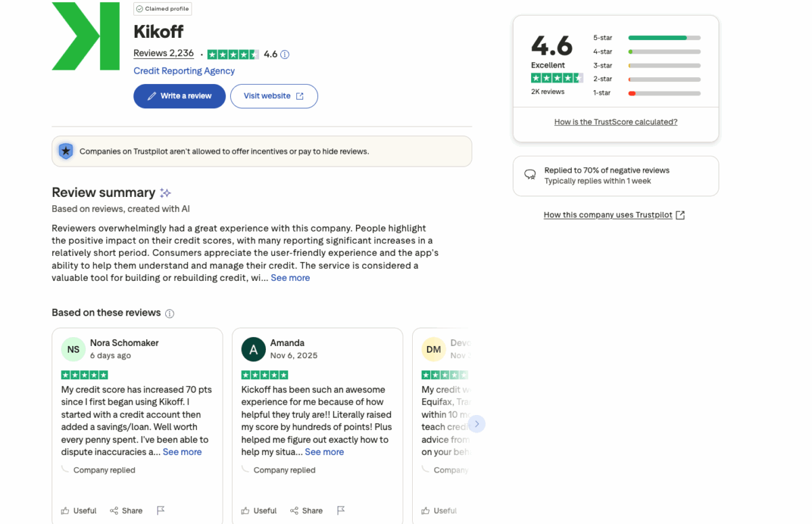Click 'How is the TrustScore calculated?' link
Image resolution: width=812 pixels, height=524 pixels.
(x=615, y=121)
